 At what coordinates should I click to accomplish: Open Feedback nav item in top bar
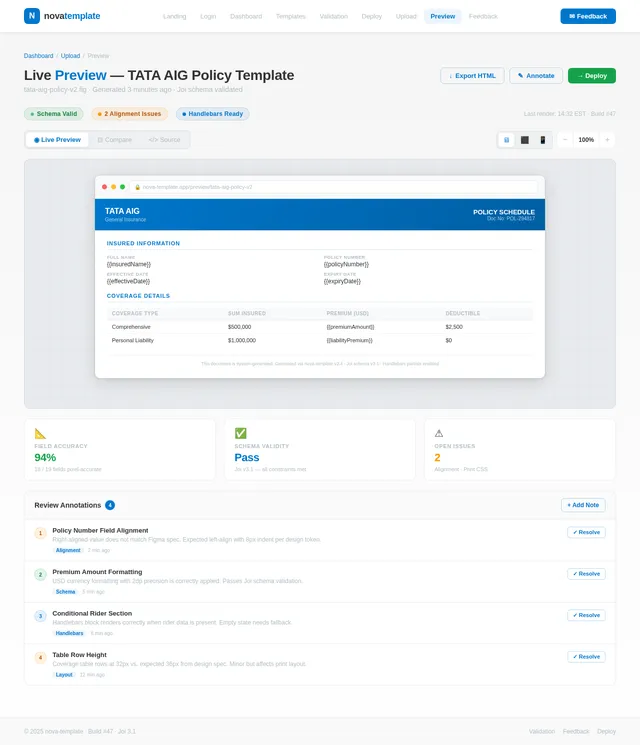coord(483,16)
